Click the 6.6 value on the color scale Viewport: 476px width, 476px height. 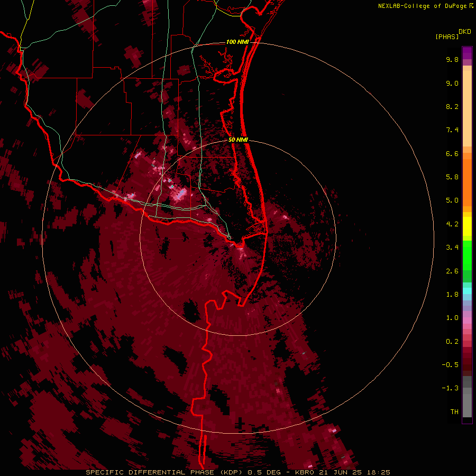tap(452, 153)
